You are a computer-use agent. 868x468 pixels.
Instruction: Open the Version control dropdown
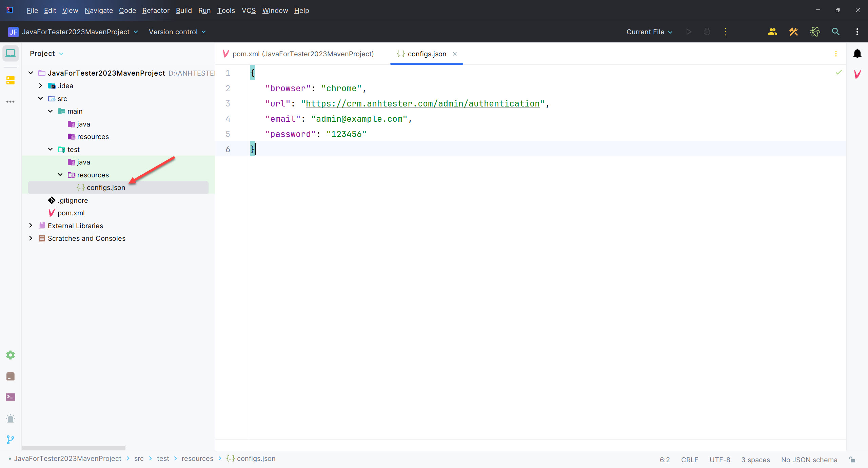177,32
